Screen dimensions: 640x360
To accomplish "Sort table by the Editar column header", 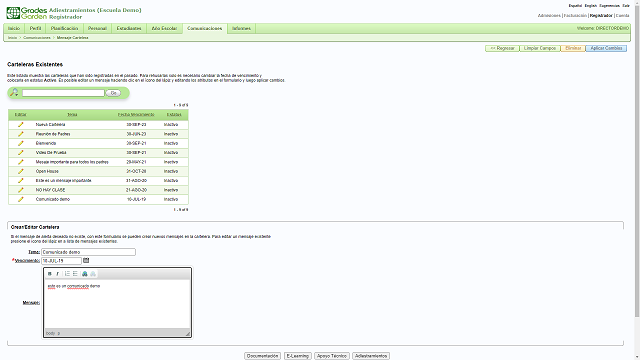I will click(x=20, y=115).
